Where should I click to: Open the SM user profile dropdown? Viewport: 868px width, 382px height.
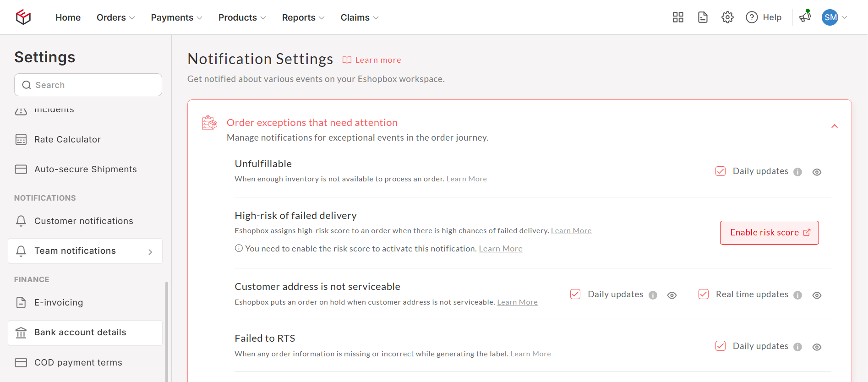[x=835, y=17]
